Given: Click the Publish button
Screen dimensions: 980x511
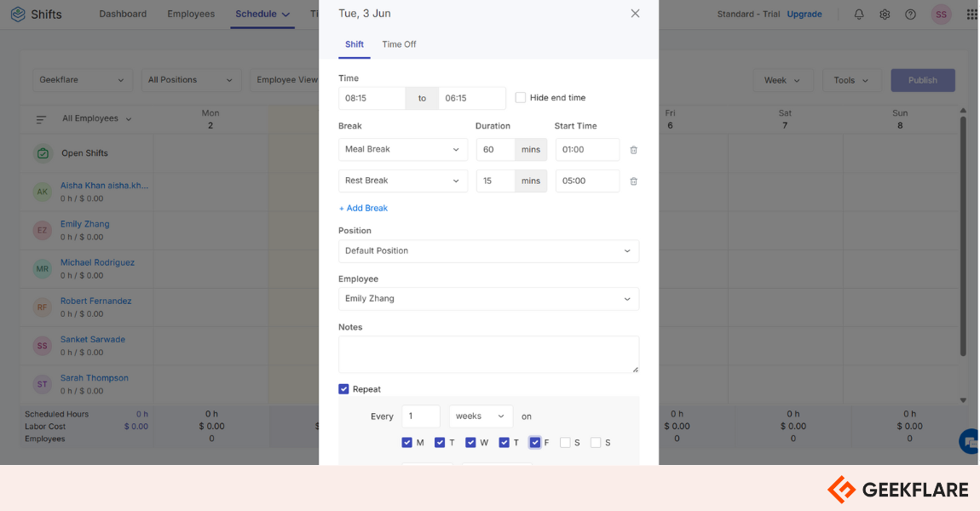Looking at the screenshot, I should pos(923,79).
